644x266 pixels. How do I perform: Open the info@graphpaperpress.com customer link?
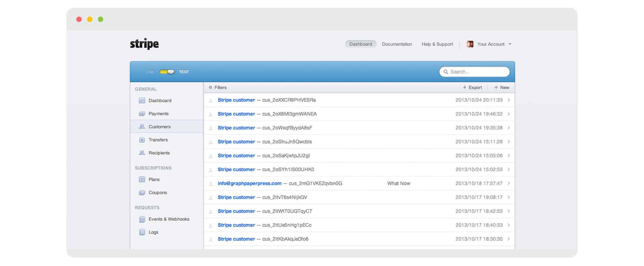pos(249,183)
